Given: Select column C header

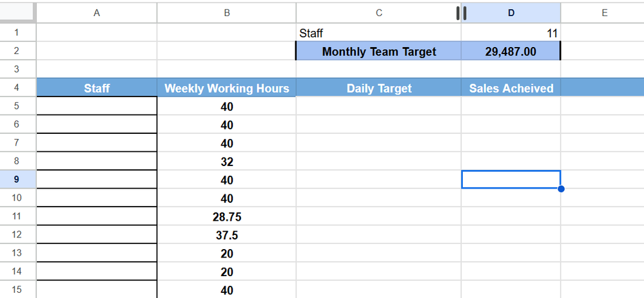Looking at the screenshot, I should pos(378,13).
